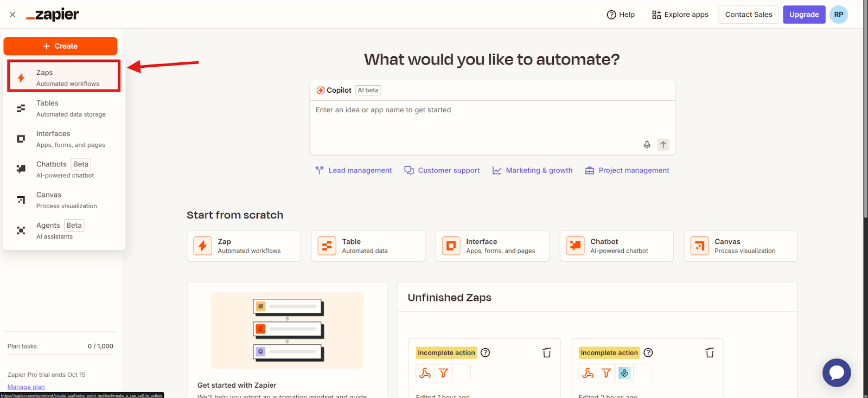Click the Contact Sales button

click(749, 15)
